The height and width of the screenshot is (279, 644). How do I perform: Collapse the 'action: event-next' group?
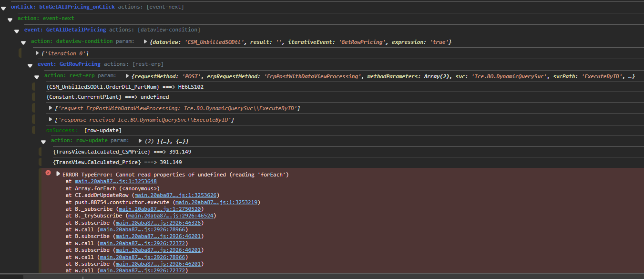pyautogui.click(x=10, y=20)
